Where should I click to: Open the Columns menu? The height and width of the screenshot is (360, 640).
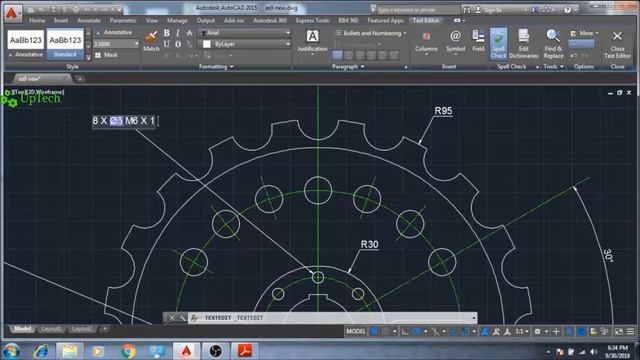click(x=426, y=42)
